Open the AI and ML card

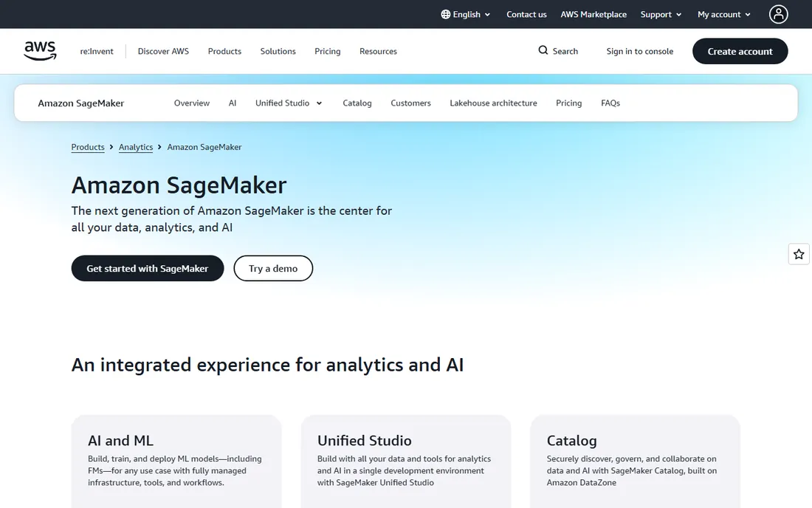(176, 461)
